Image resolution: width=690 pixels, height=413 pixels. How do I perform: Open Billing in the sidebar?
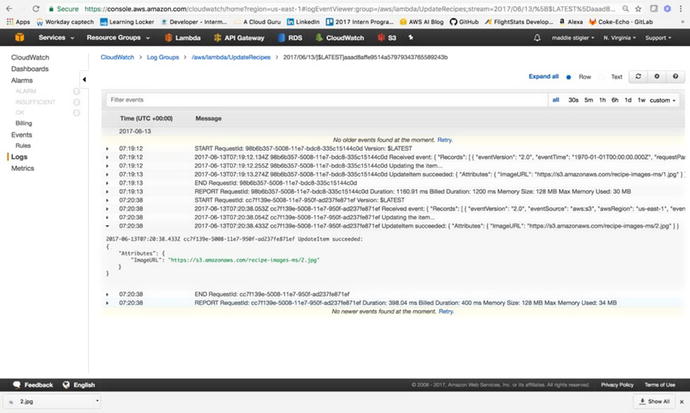(24, 123)
